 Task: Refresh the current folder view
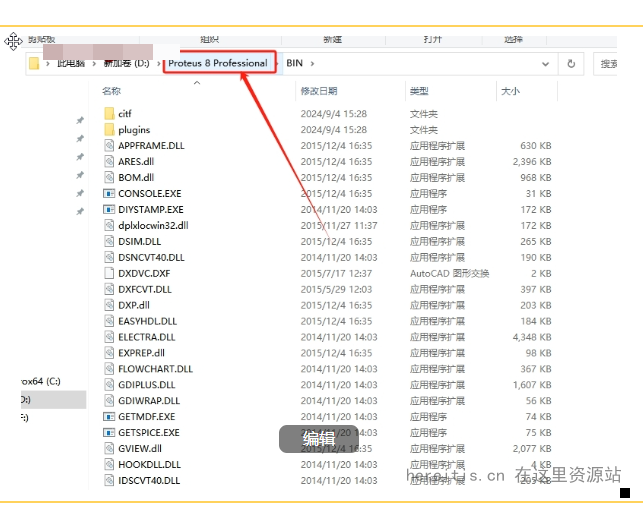coord(571,64)
